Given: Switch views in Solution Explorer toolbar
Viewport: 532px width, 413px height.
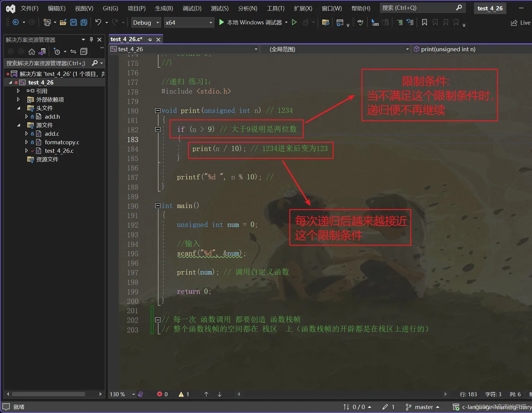Looking at the screenshot, I should pos(42,51).
